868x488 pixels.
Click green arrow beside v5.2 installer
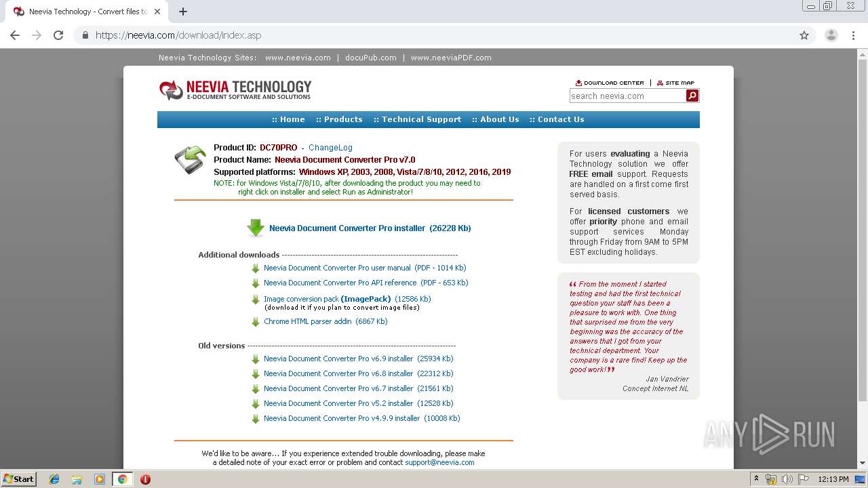coord(256,404)
